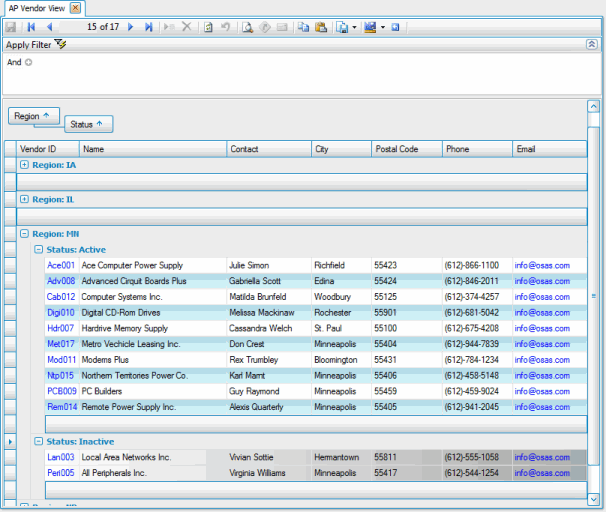Click the copy toolbar icon
The width and height of the screenshot is (606, 512).
(x=303, y=27)
